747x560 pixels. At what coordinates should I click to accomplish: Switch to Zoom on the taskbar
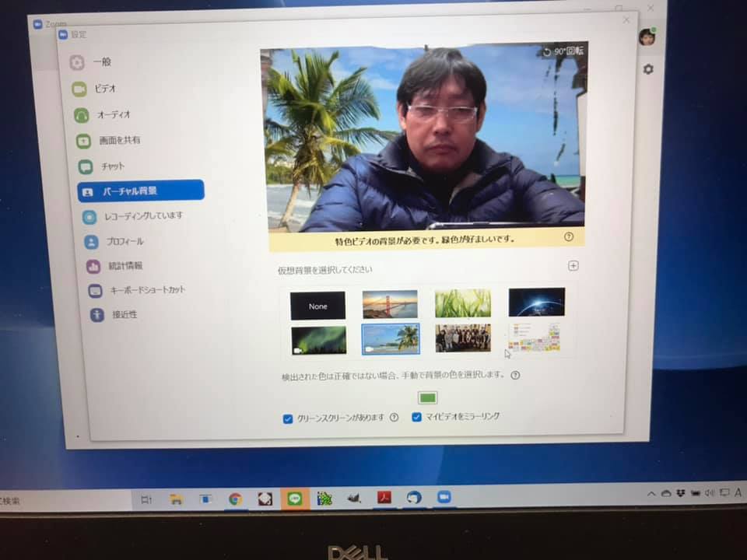tap(444, 497)
